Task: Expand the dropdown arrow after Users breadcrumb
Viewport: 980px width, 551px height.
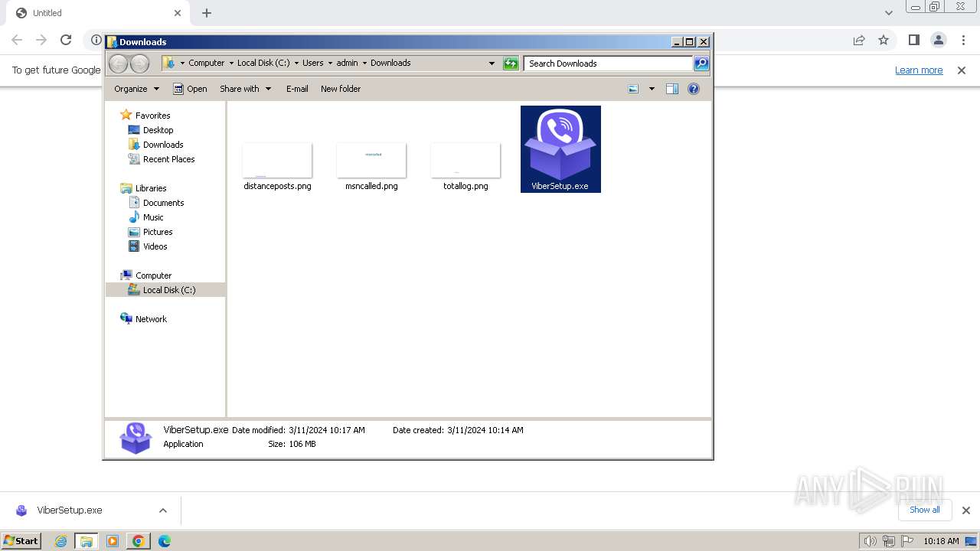Action: point(330,64)
